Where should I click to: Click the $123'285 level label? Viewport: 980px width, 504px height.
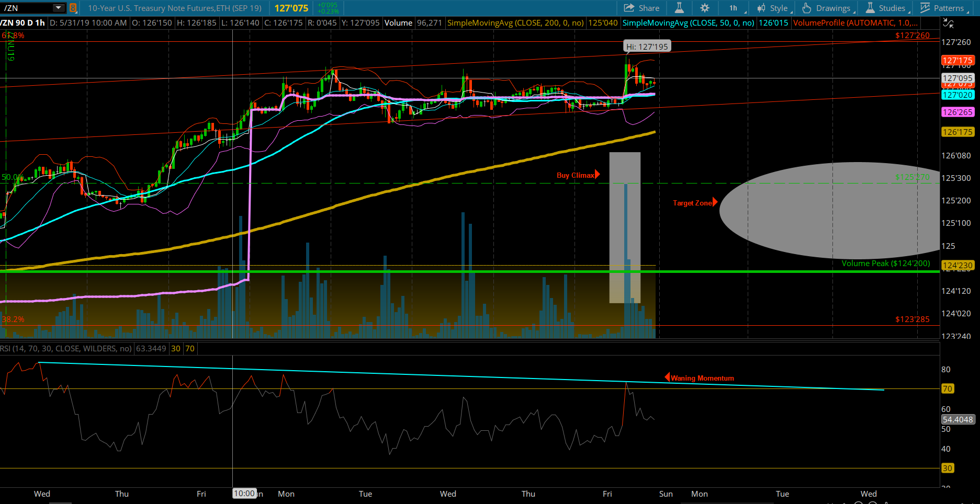click(913, 319)
